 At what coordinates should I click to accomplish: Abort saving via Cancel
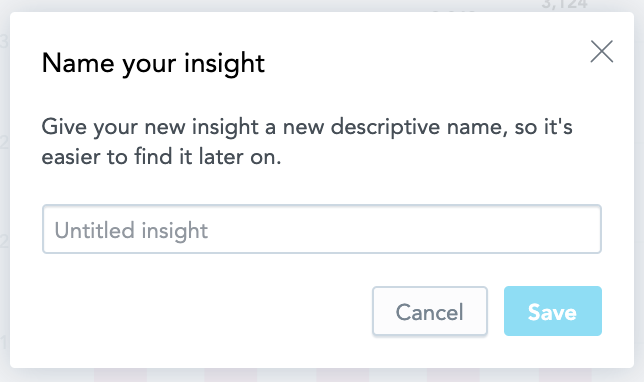pyautogui.click(x=430, y=311)
